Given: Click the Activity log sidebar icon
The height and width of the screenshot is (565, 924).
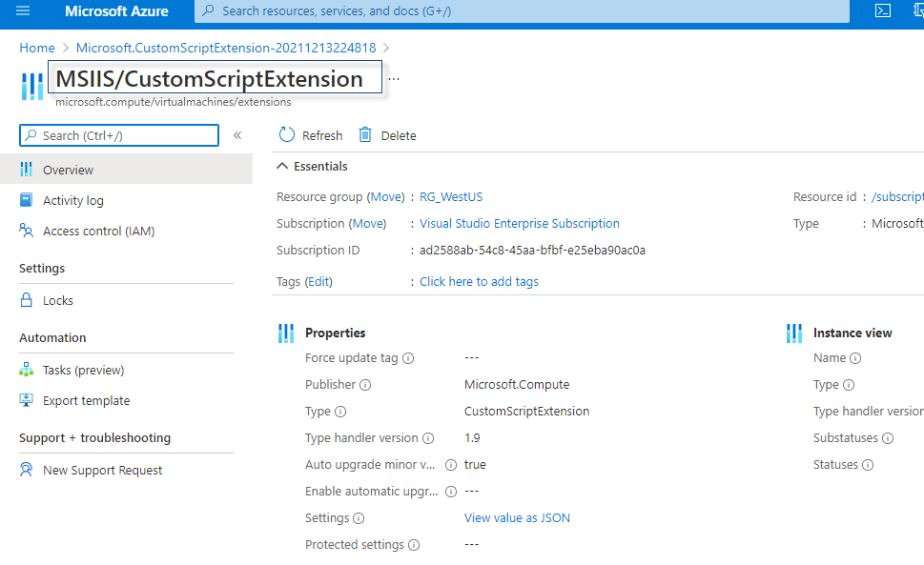Looking at the screenshot, I should point(26,200).
